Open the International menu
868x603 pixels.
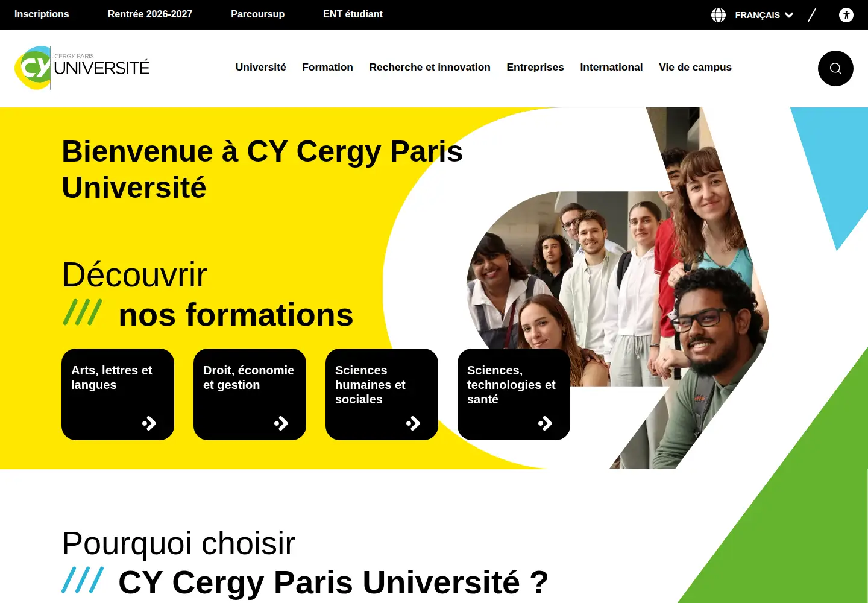[611, 68]
